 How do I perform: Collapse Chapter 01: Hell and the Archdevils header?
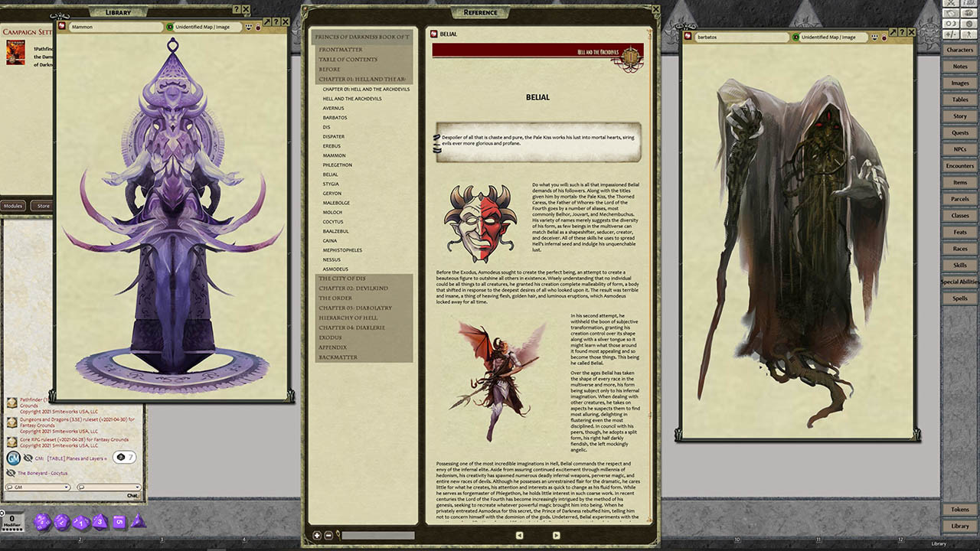pos(362,79)
